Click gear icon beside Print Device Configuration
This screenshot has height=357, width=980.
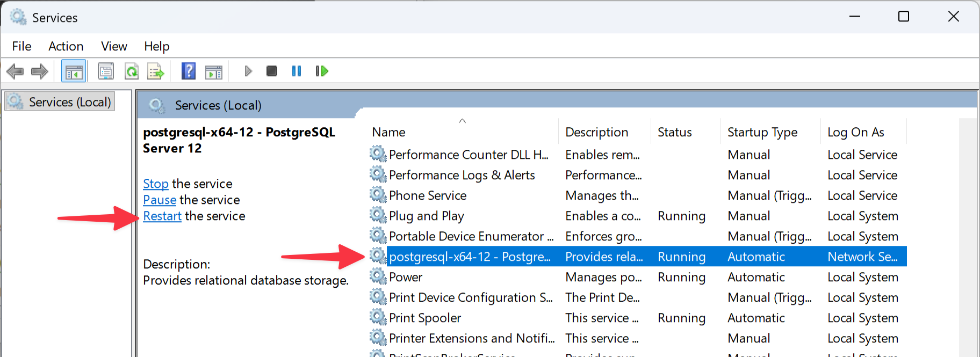coord(378,297)
